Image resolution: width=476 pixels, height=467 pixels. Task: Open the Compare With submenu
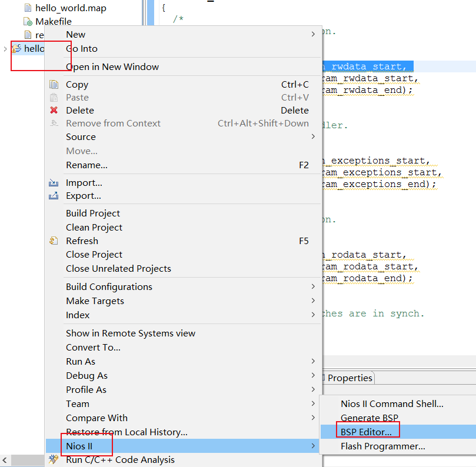pos(184,418)
